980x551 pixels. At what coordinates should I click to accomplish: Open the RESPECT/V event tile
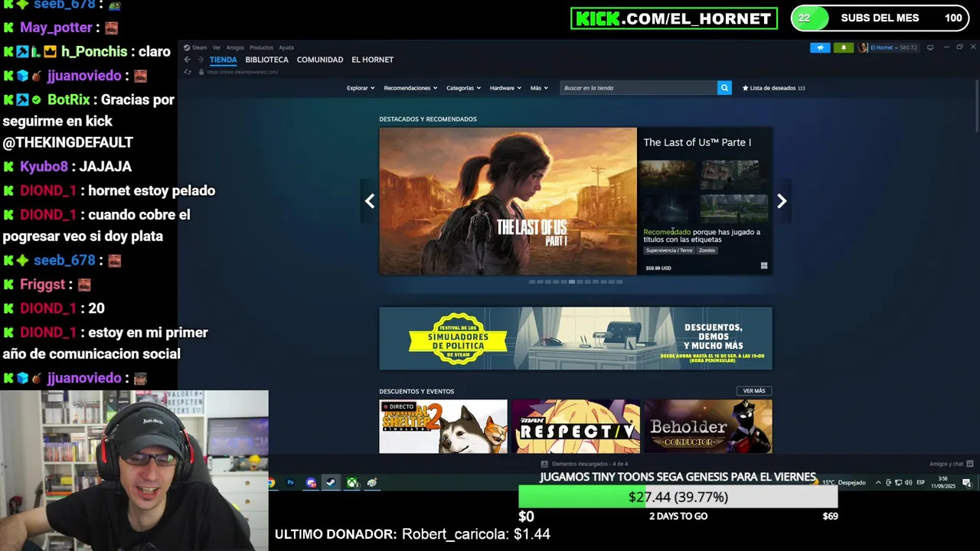click(576, 426)
